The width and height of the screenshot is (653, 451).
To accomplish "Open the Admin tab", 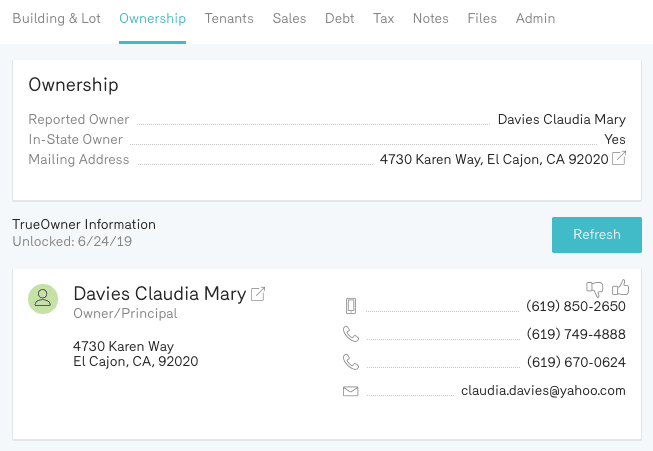I will coord(535,19).
